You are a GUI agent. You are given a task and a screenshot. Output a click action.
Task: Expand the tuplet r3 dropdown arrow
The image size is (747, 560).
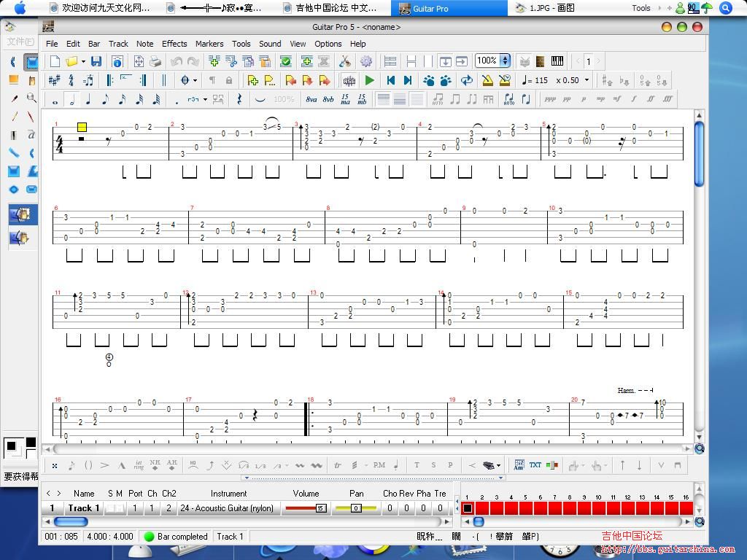(x=205, y=99)
